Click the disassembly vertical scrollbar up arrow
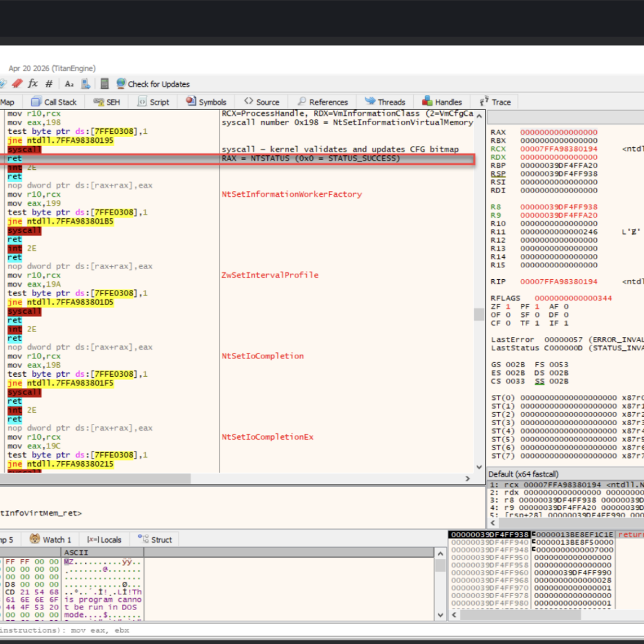This screenshot has width=644, height=644. (479, 116)
